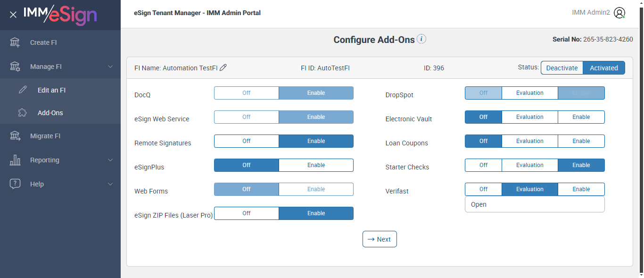Viewport: 644px width, 278px height.
Task: Collapse the Manage FI section chevron
Action: [110, 67]
